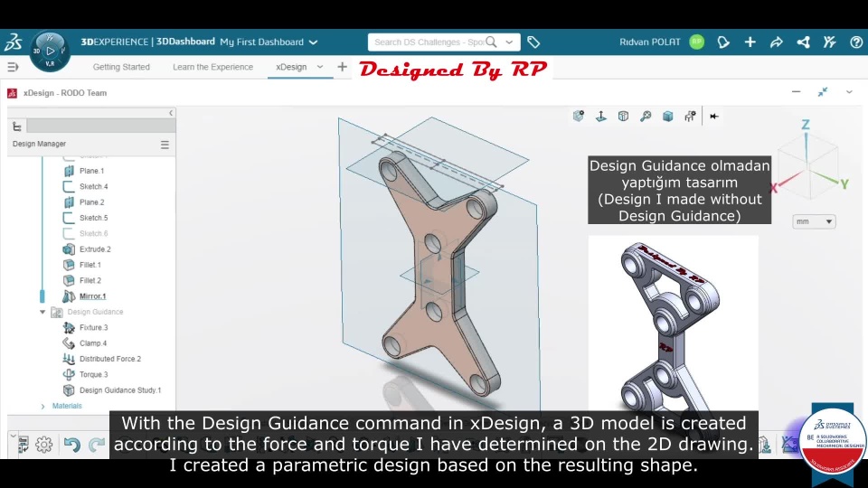Viewport: 868px width, 488px height.
Task: Expand the Materials tree node
Action: [43, 406]
